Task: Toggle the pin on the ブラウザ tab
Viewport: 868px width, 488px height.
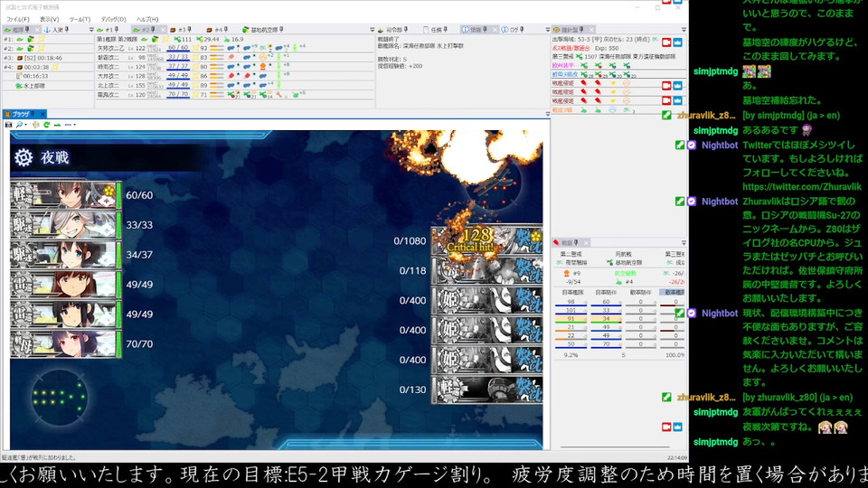Action: (33, 114)
